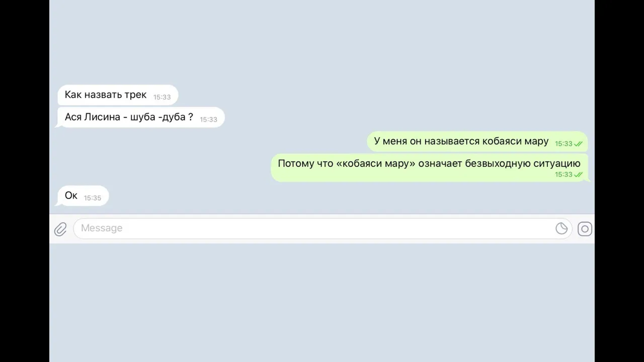Select the 'Ася Лисина - шуба -дуба ?' message

pyautogui.click(x=141, y=117)
